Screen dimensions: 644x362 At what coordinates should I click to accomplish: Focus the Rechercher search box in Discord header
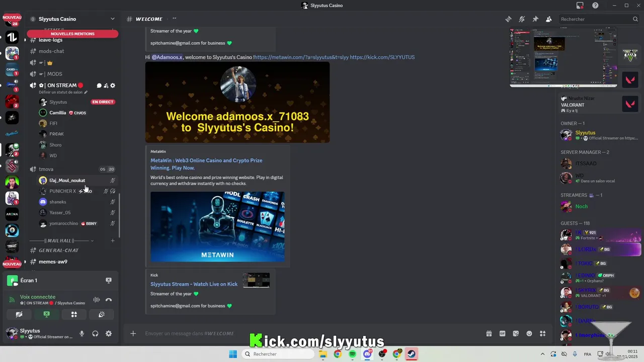pyautogui.click(x=599, y=19)
